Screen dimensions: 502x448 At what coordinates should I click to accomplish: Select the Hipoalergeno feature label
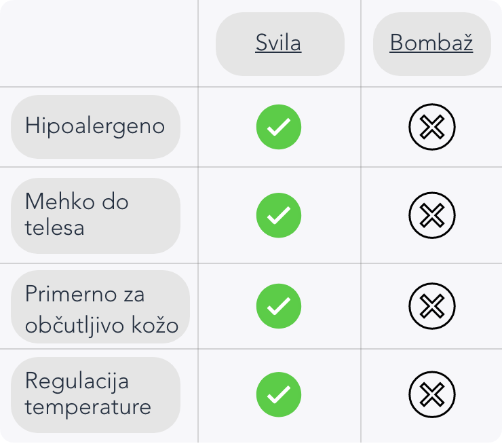[x=95, y=126]
